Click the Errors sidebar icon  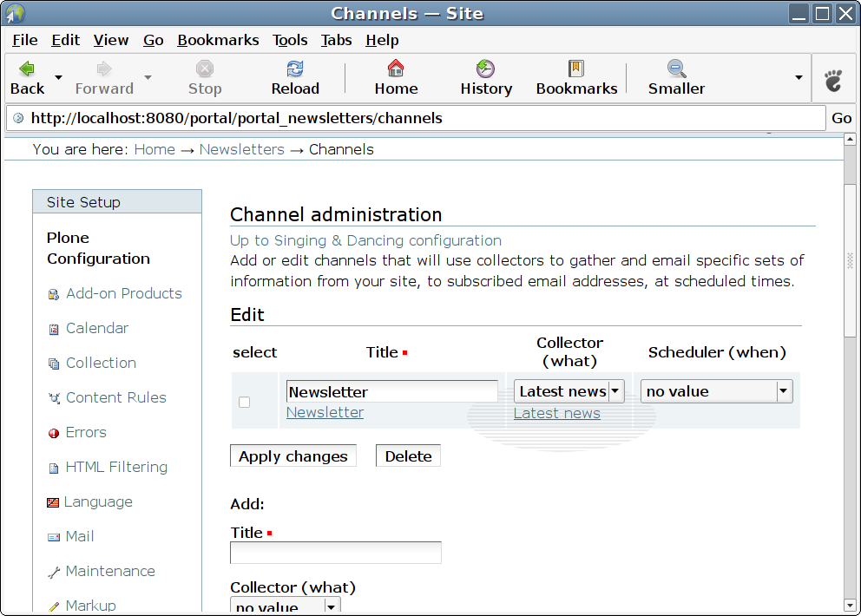point(54,433)
